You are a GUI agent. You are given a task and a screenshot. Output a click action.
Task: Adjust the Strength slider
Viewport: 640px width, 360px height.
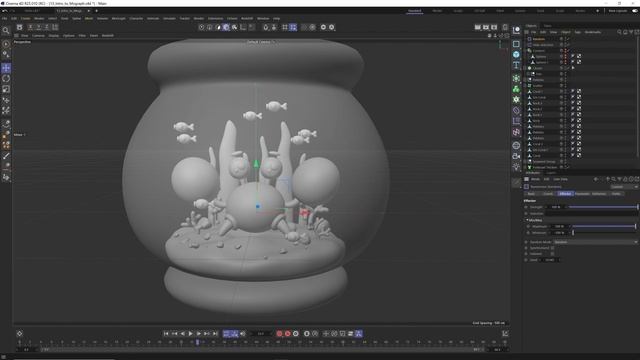coord(603,207)
